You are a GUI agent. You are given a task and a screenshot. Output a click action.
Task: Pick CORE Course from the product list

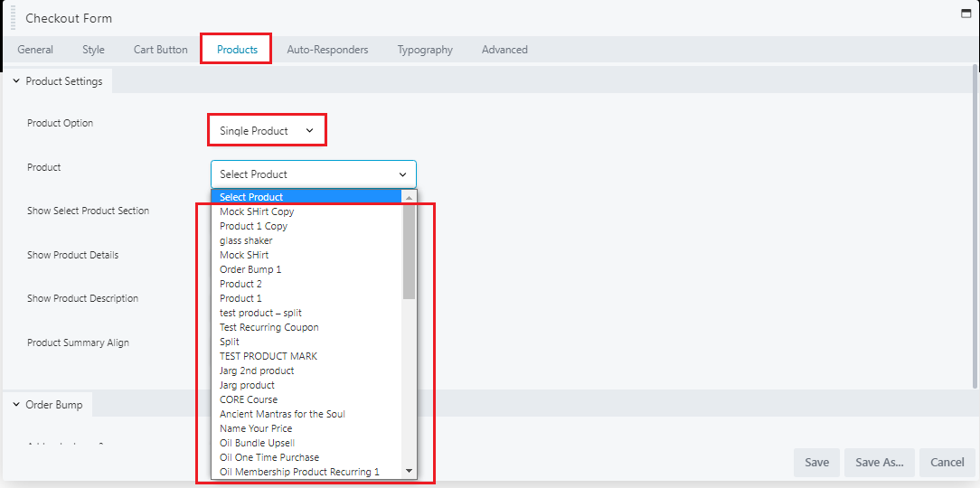249,399
